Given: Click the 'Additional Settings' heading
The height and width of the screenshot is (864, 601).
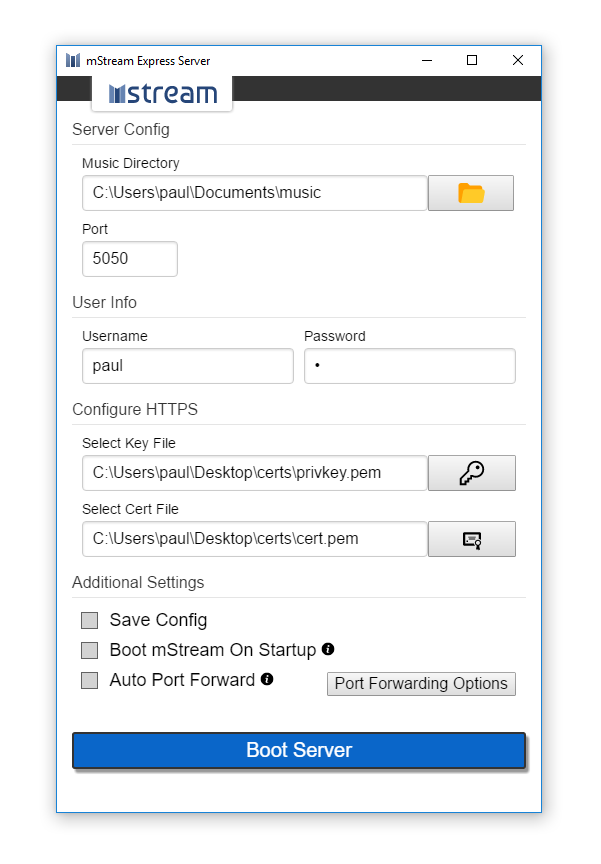Looking at the screenshot, I should (x=138, y=582).
